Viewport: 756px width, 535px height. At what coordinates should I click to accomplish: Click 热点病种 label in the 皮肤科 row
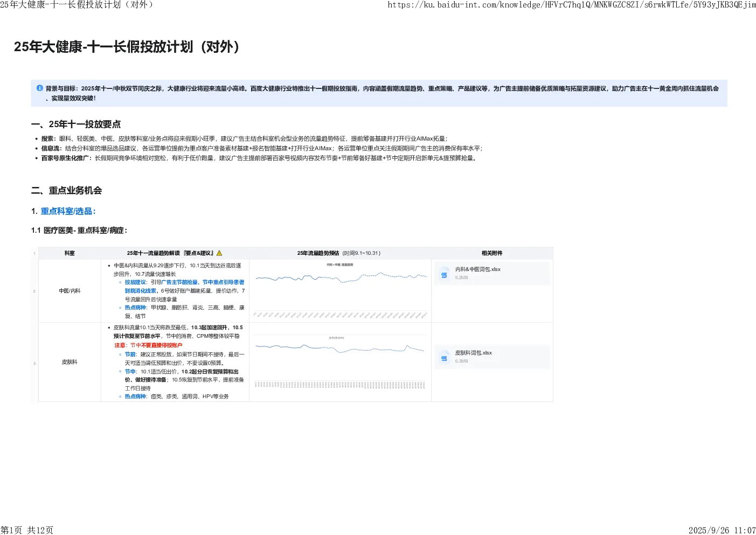(x=135, y=397)
